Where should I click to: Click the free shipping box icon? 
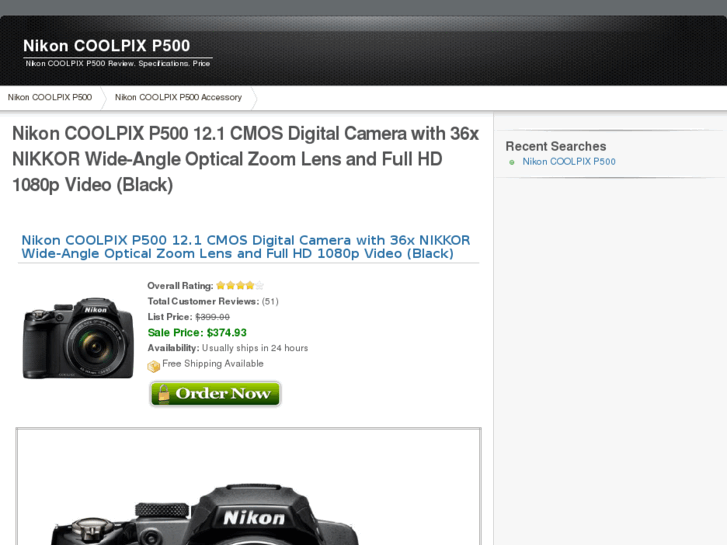point(154,366)
